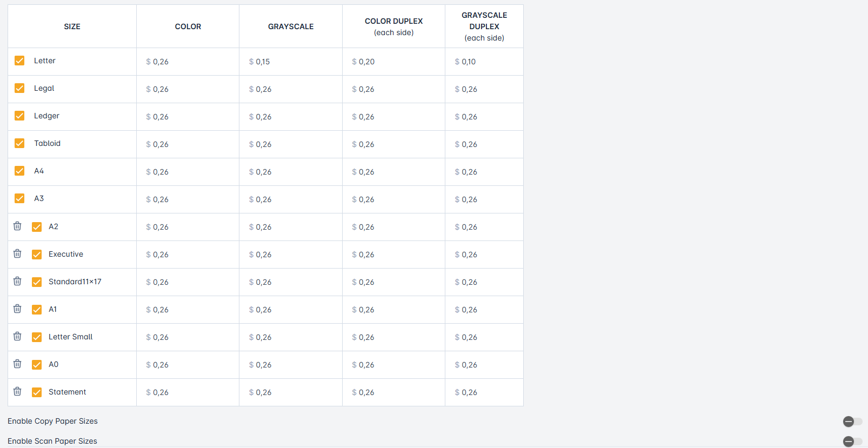
Task: Delete the A1 paper size
Action: tap(17, 309)
